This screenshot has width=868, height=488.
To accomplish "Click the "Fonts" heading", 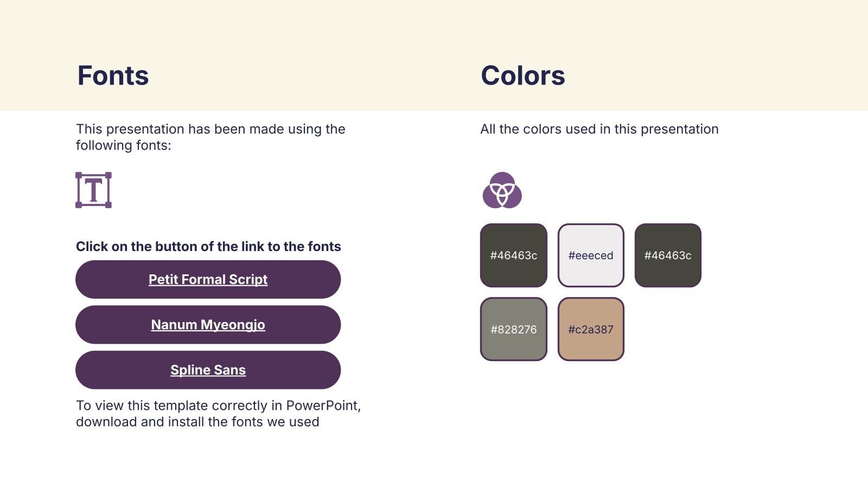I will coord(113,75).
